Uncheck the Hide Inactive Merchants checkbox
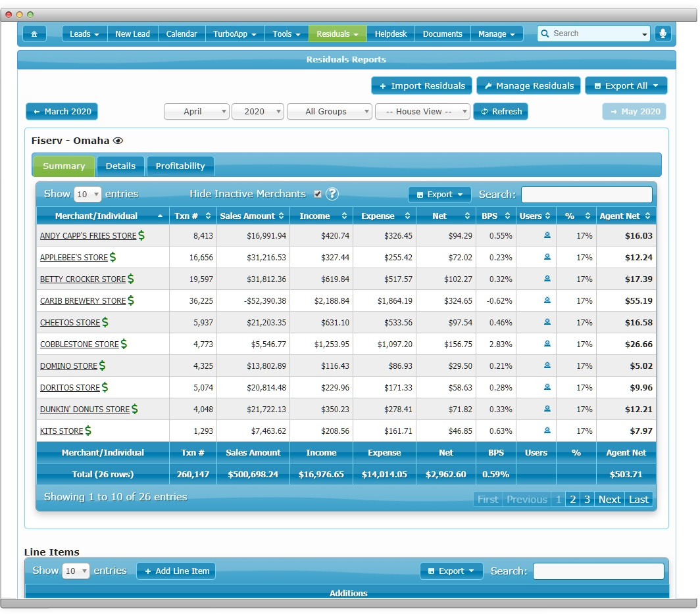Screen dimensions: 700x614 318,194
